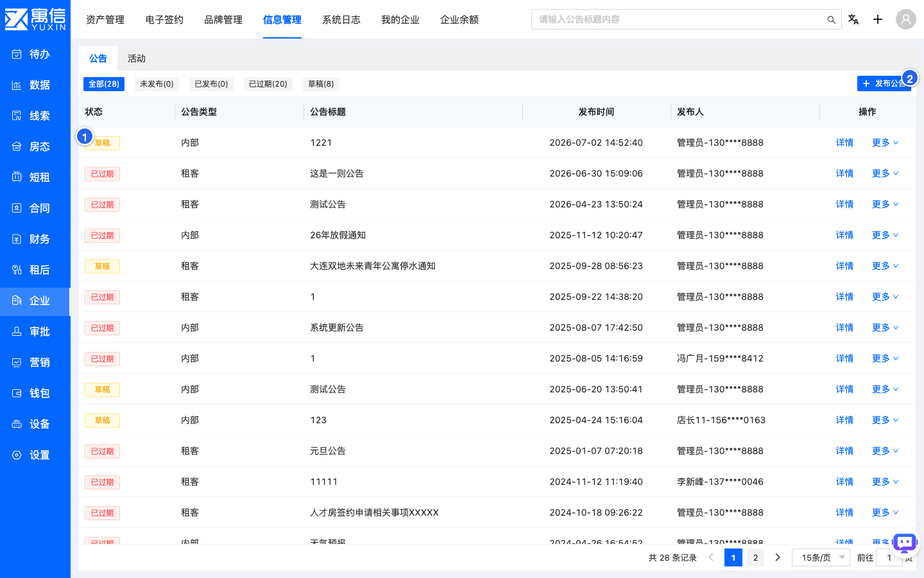Click the next page arrow

pos(778,557)
